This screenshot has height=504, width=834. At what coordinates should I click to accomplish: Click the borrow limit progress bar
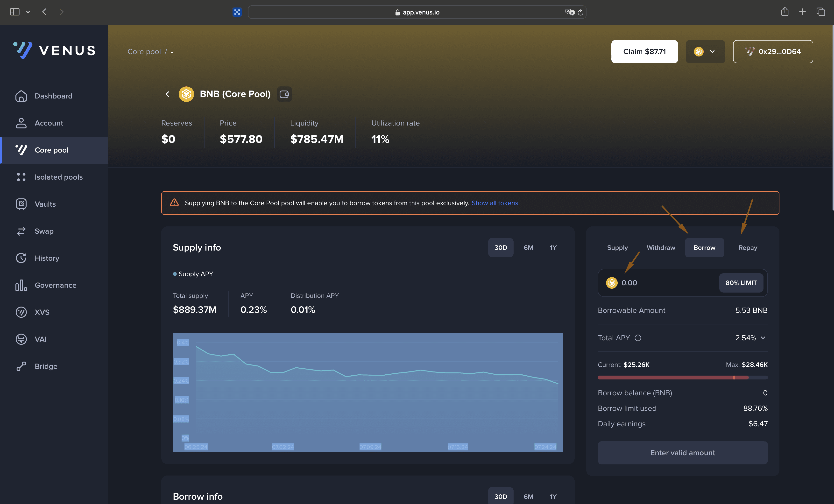coord(682,378)
